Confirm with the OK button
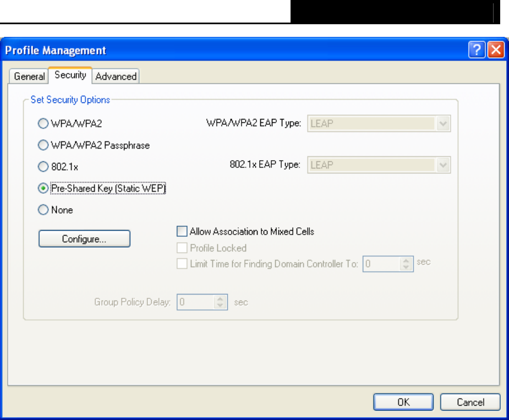The width and height of the screenshot is (509, 420). 403,402
